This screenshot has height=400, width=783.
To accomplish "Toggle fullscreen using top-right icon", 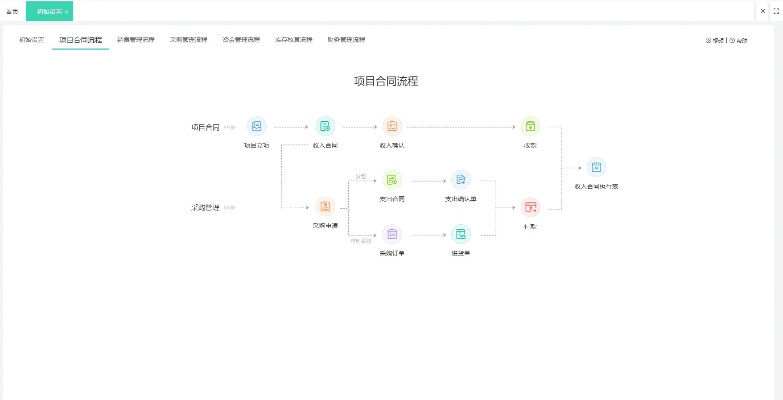I will point(775,10).
